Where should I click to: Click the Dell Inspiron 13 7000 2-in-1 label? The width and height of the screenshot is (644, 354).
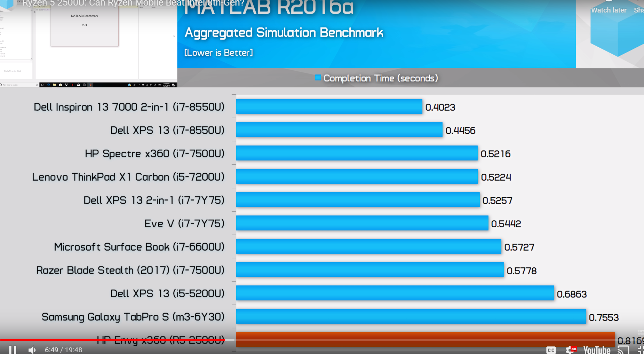(129, 107)
